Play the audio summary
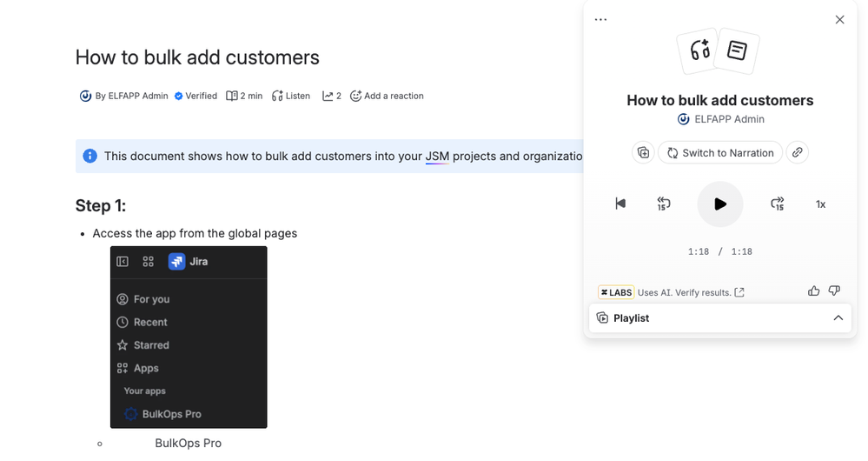This screenshot has height=461, width=868. click(x=719, y=204)
